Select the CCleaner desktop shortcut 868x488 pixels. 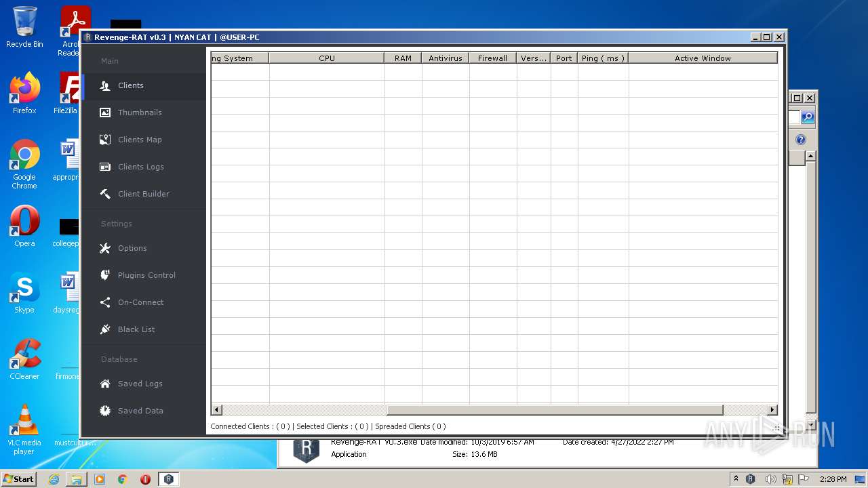point(24,359)
